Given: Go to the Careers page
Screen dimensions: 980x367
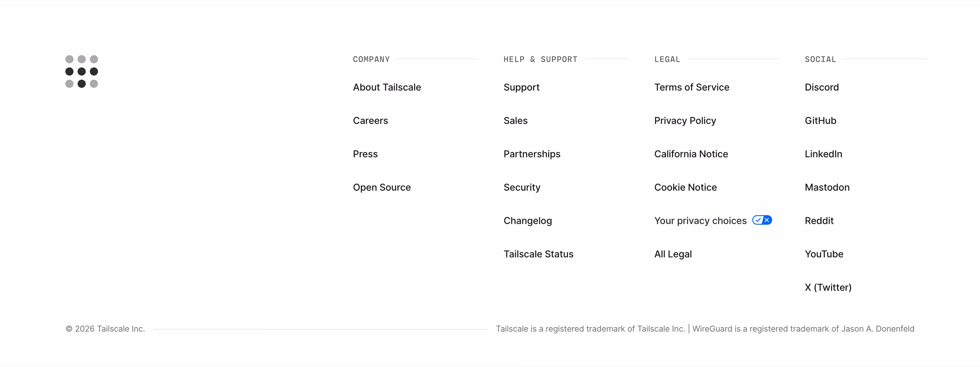Looking at the screenshot, I should pyautogui.click(x=370, y=121).
